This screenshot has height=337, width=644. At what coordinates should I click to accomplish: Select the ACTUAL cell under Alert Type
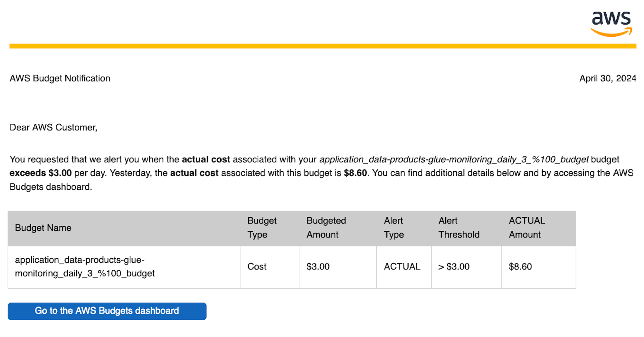(x=402, y=266)
